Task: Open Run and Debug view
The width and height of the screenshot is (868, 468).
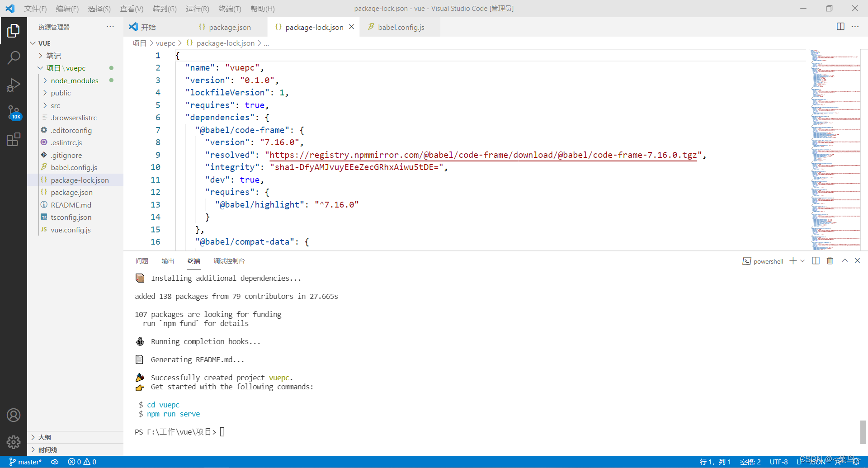Action: tap(14, 85)
